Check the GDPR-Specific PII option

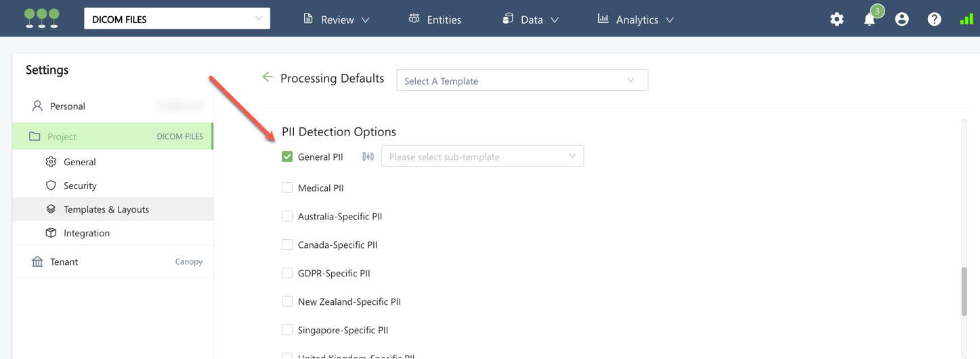[x=287, y=273]
